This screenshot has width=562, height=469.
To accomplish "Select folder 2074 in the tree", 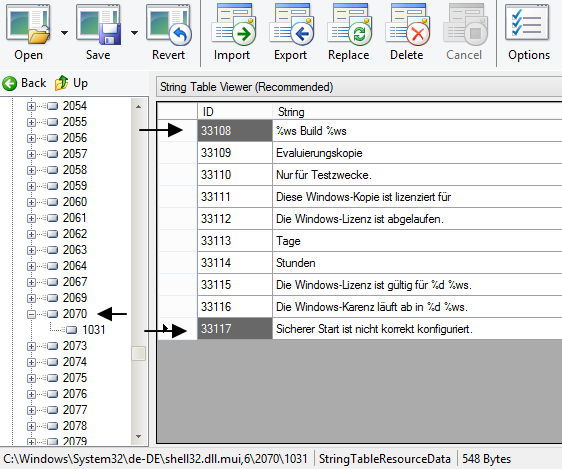I will pos(67,362).
